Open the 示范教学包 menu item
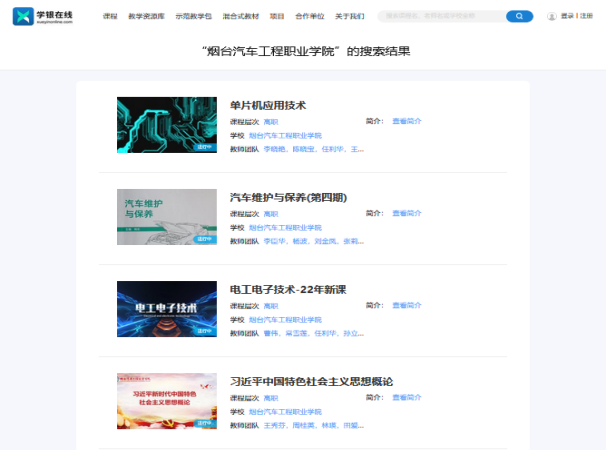Viewport: 606px width, 450px height. (194, 16)
